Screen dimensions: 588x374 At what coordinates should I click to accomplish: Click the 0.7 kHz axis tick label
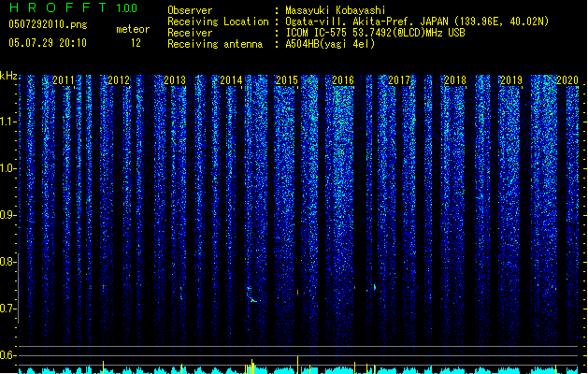[x=7, y=309]
